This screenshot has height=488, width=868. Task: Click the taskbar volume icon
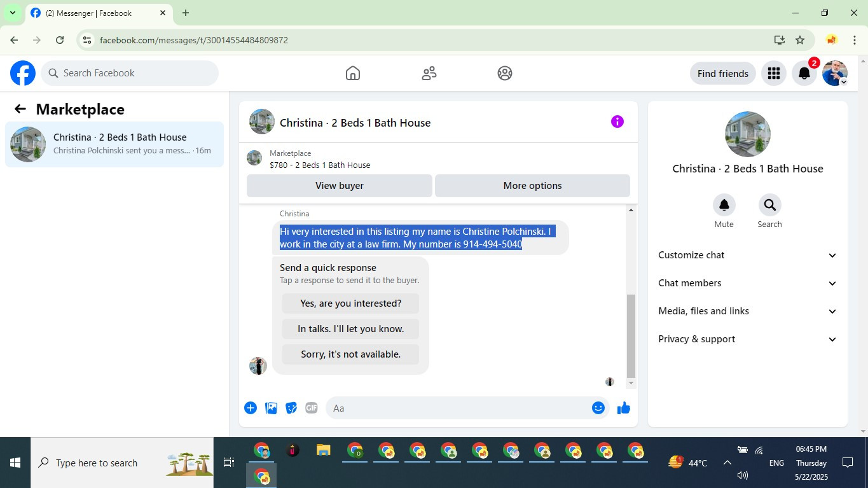(x=742, y=475)
